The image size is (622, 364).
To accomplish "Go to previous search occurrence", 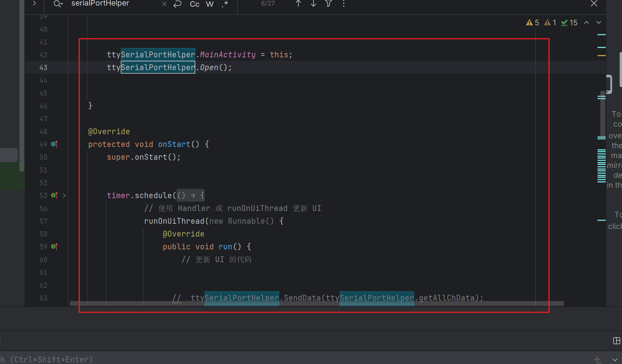I will coord(298,3).
